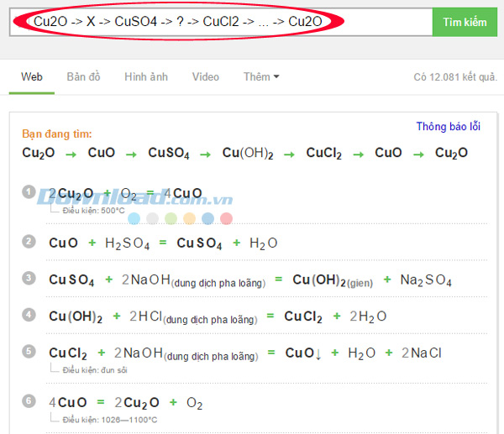Switch to the Web tab
The image size is (504, 434).
pos(32,77)
